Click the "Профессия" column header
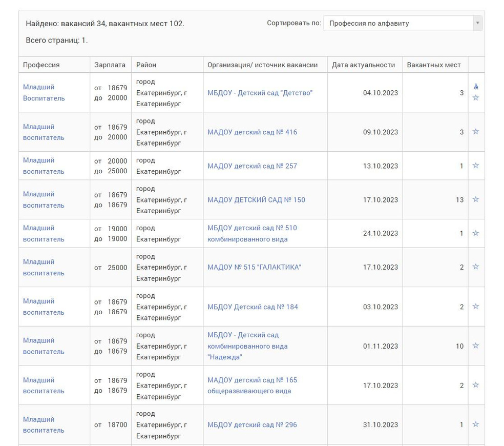The width and height of the screenshot is (504, 446). click(x=41, y=65)
